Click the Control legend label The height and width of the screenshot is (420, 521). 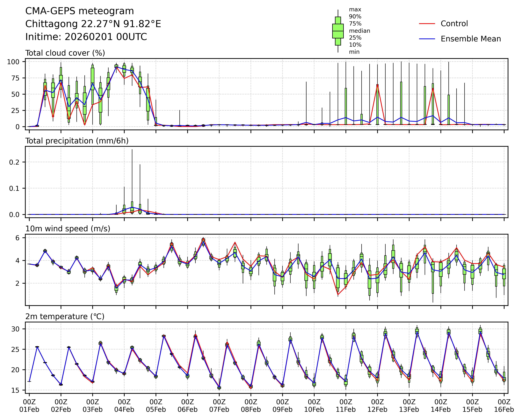point(454,24)
